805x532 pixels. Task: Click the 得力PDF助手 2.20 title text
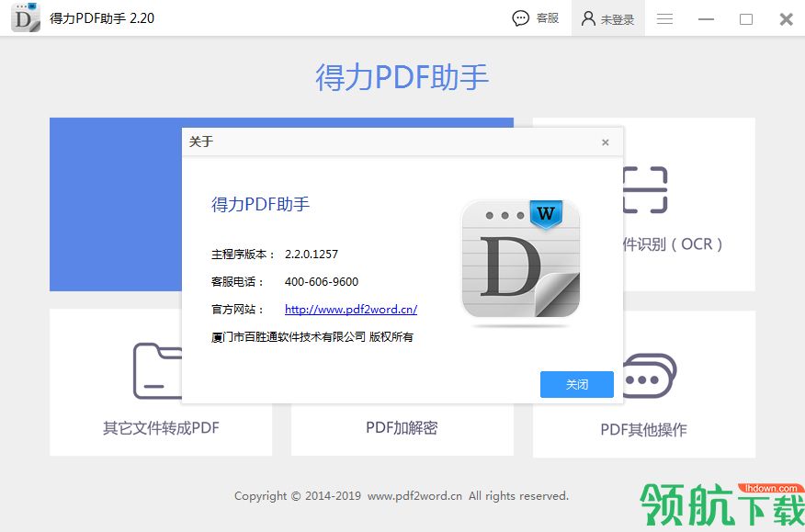[102, 18]
